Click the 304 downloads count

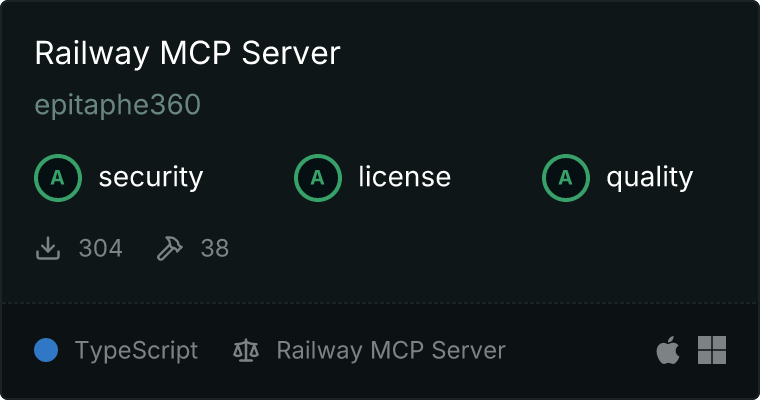tap(101, 248)
